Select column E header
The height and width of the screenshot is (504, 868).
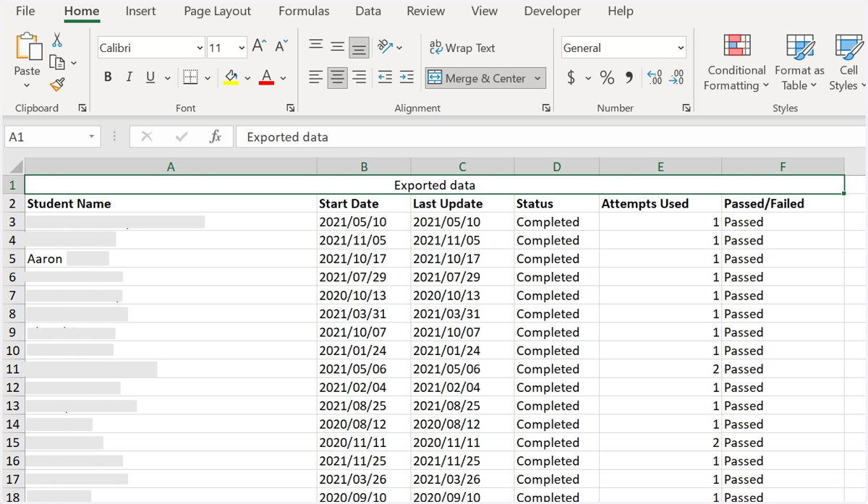click(660, 166)
